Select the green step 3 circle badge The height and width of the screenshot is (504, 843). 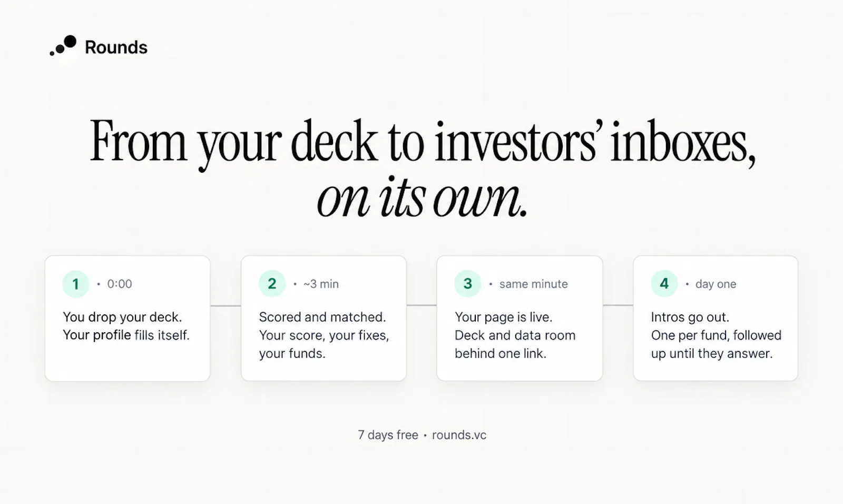pos(468,284)
